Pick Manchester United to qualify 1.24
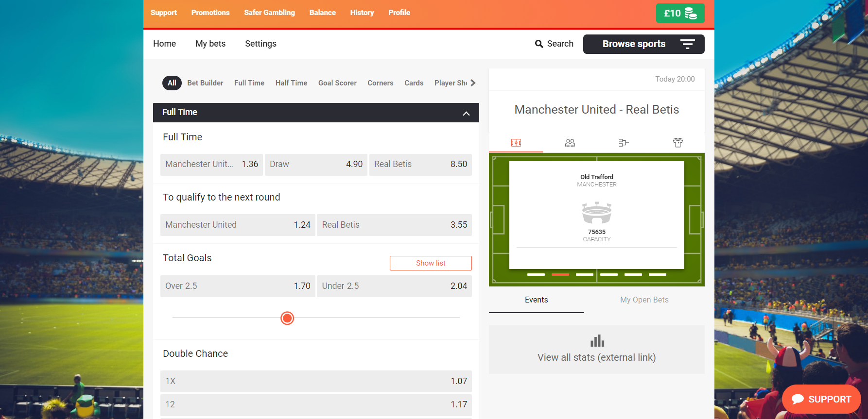The height and width of the screenshot is (419, 868). pyautogui.click(x=238, y=225)
